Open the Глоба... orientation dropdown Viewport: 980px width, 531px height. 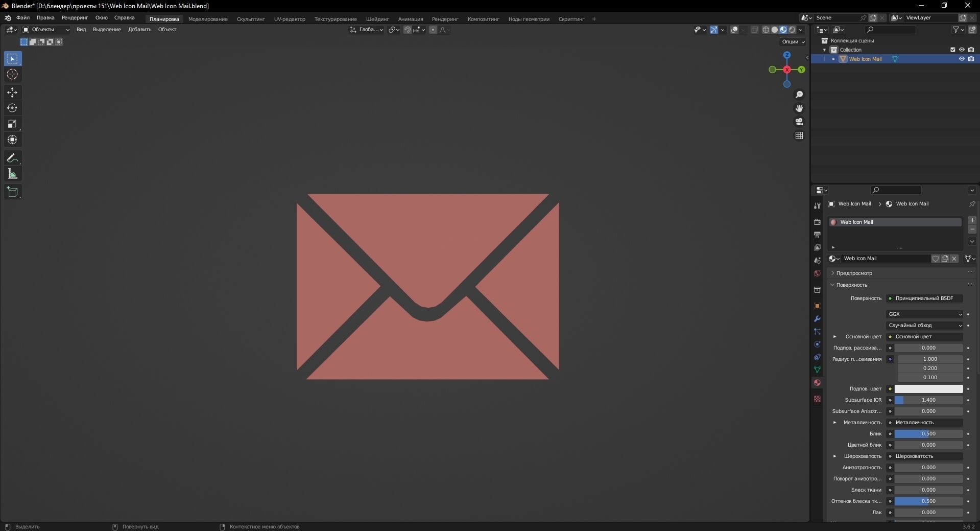click(366, 30)
